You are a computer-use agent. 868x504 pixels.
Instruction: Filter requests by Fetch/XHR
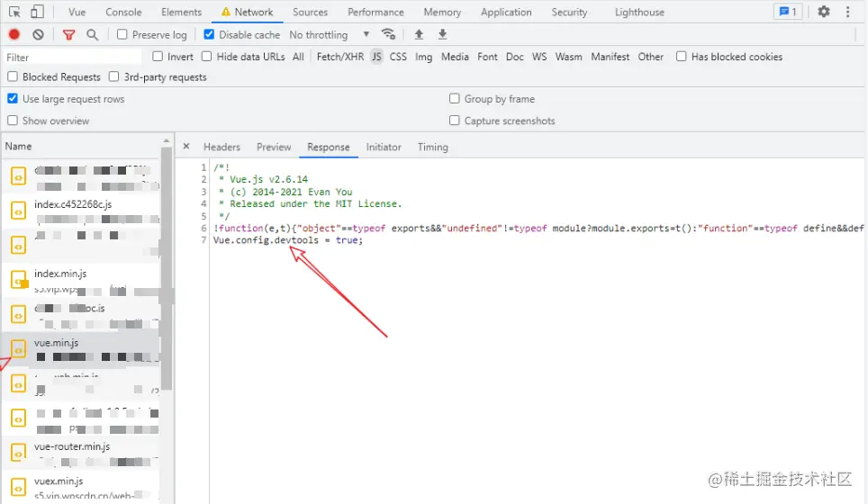(340, 57)
